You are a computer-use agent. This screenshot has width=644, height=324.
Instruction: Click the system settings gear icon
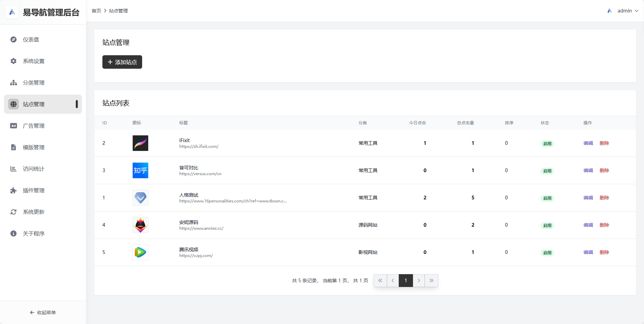point(13,61)
